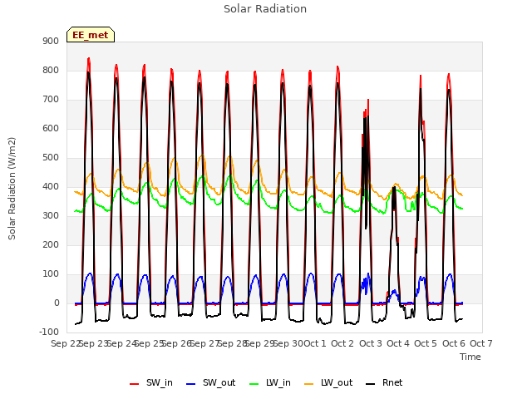
Task: Click the black Rnet legend swatch
Action: [371, 384]
